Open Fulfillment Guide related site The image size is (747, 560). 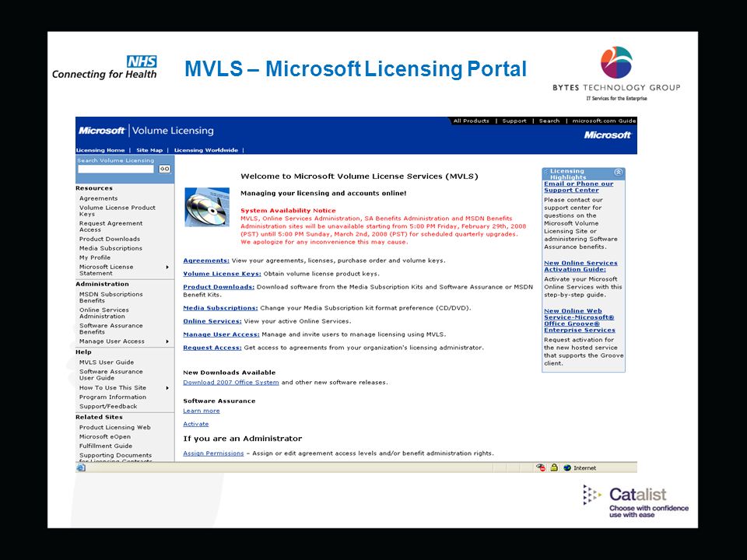[106, 446]
